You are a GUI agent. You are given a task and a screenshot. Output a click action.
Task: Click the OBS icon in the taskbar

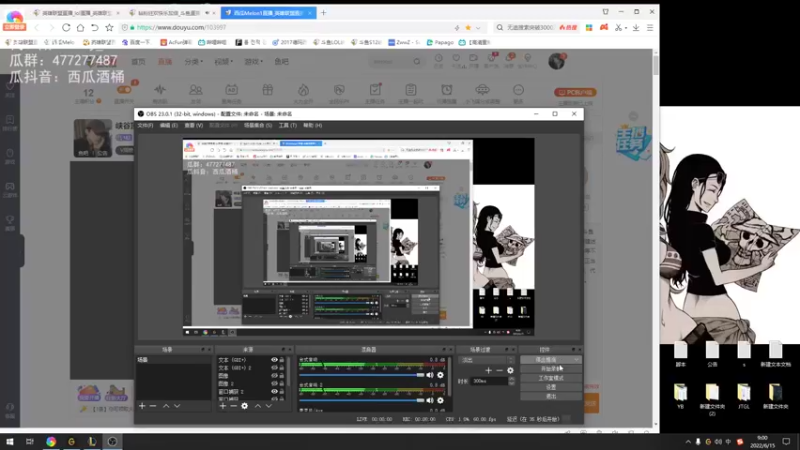112,441
